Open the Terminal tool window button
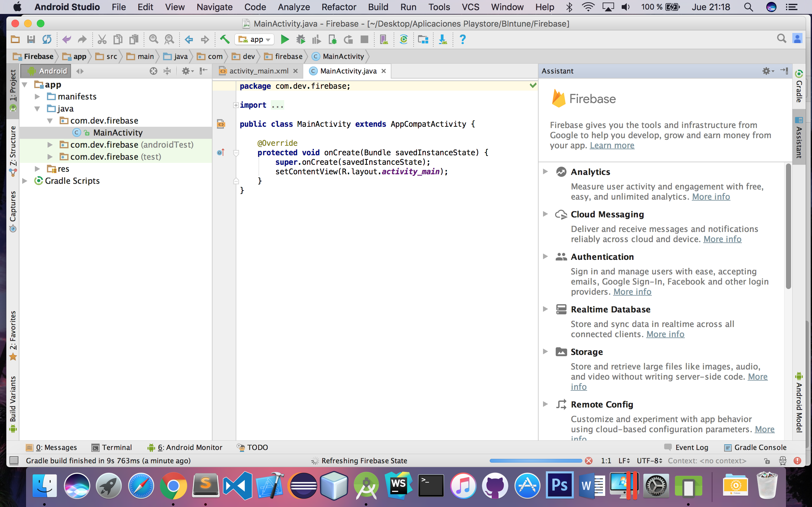This screenshot has width=812, height=507. tap(112, 447)
